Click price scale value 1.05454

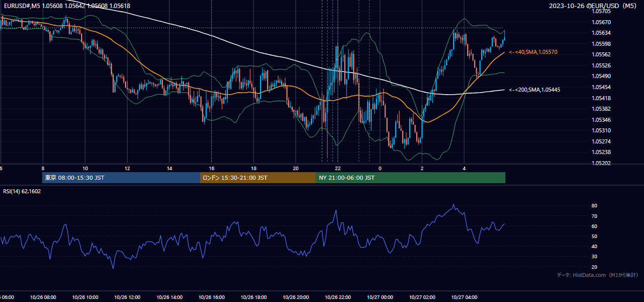(x=601, y=87)
